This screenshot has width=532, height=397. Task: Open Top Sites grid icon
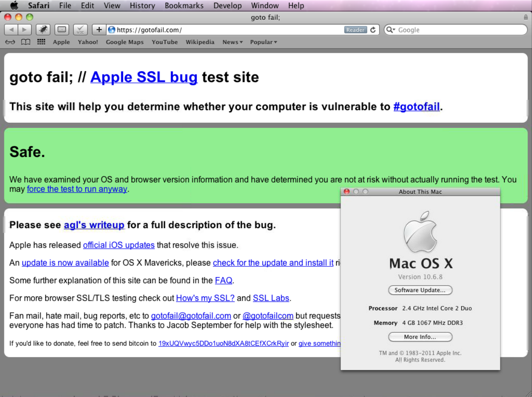click(41, 42)
